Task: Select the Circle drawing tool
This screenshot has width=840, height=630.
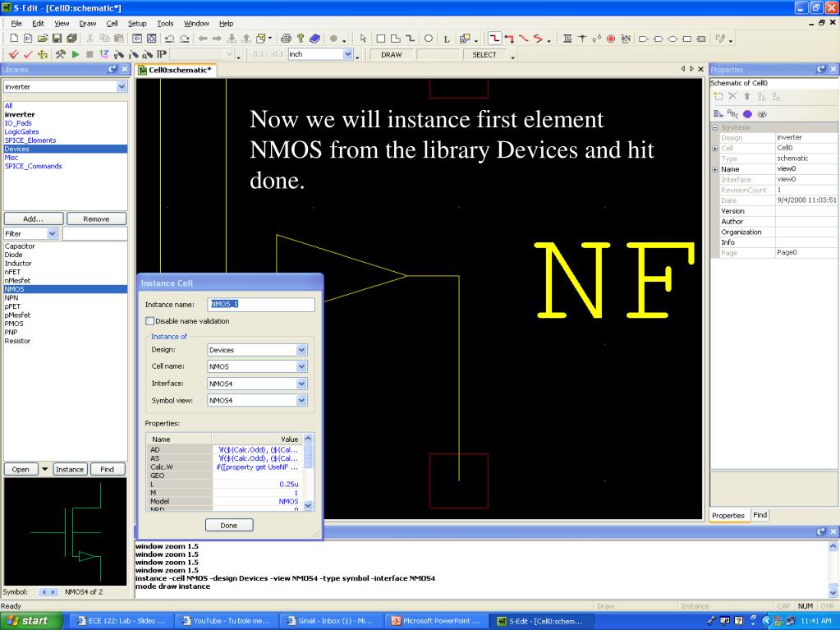Action: pos(428,38)
